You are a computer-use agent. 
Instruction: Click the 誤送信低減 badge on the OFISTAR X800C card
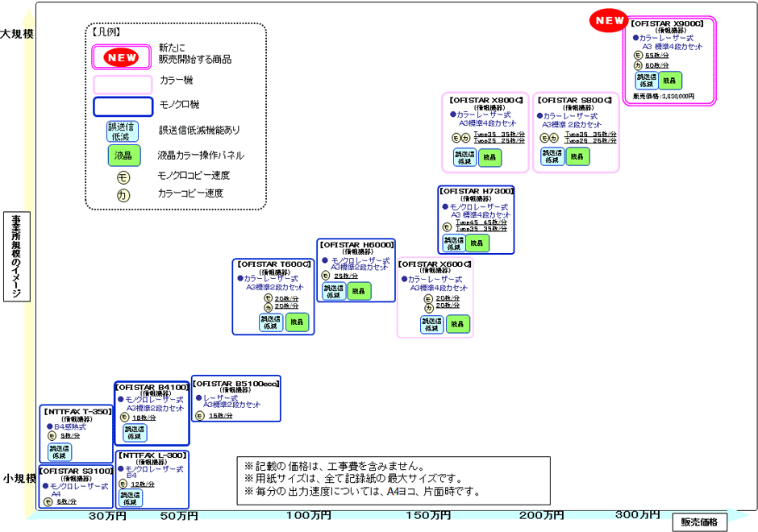pos(465,157)
